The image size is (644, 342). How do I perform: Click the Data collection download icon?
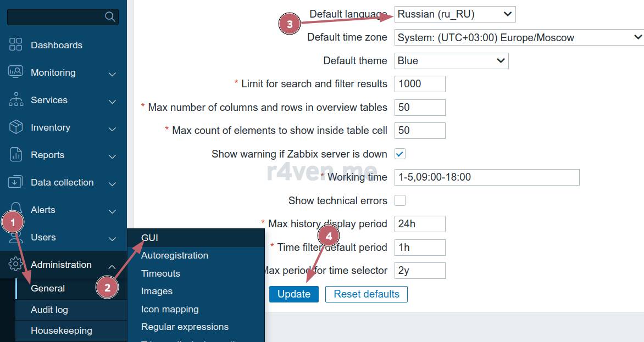(x=16, y=182)
